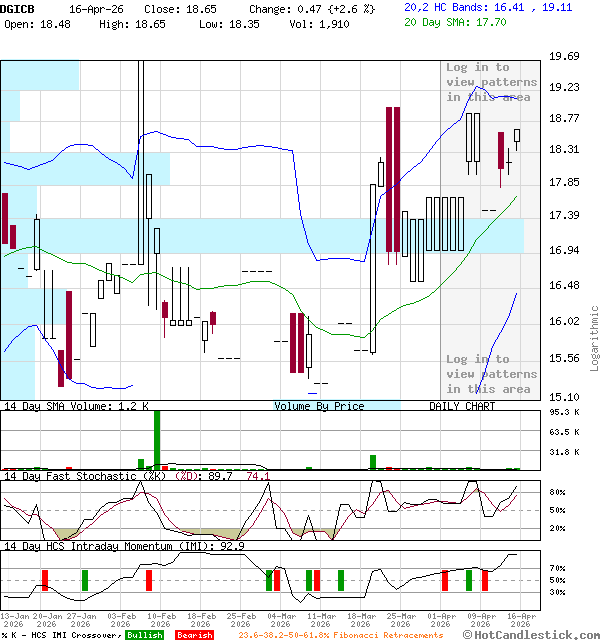Click the DGICB ticker symbol
The width and height of the screenshot is (600, 640).
(18, 8)
